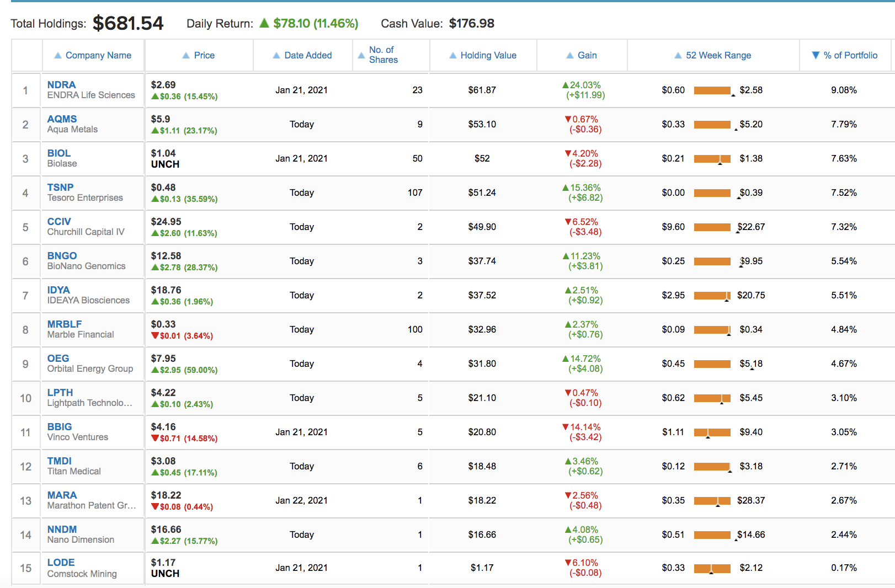Click ENDRA Life Sciences company name
Viewport: 895px width, 588px height.
(91, 95)
